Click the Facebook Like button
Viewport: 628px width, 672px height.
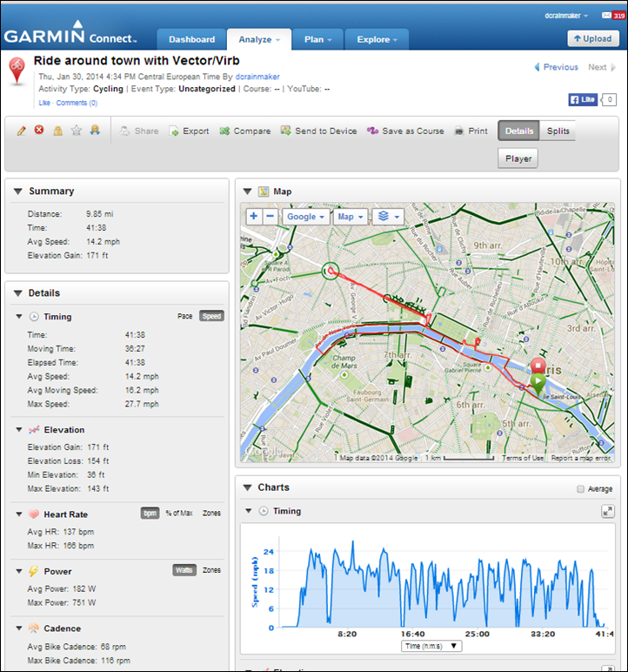(583, 100)
